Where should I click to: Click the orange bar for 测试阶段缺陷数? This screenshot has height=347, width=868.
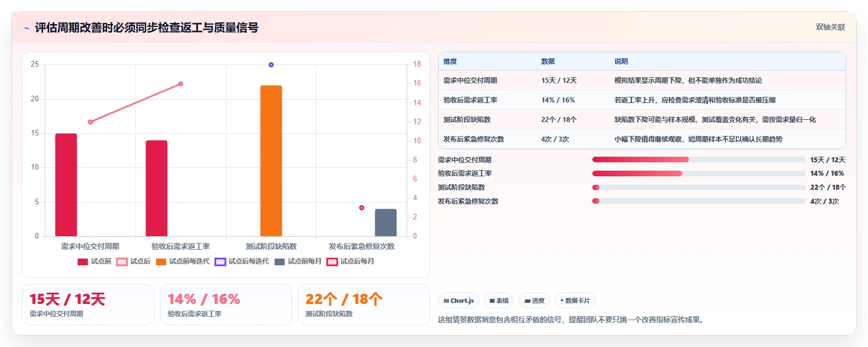pos(271,161)
